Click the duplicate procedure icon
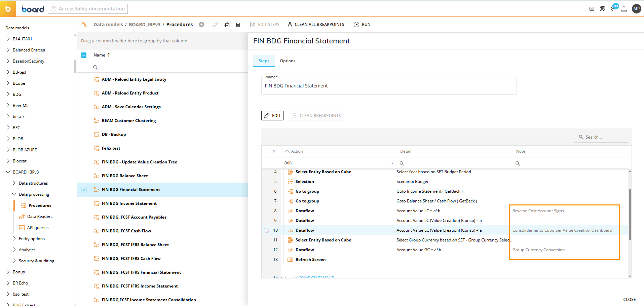 coord(227,25)
